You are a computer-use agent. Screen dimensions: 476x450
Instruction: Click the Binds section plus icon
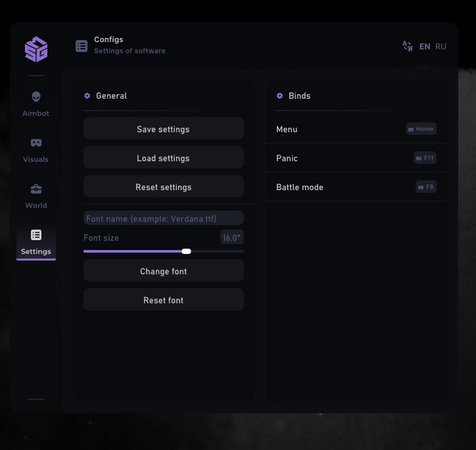pos(279,96)
